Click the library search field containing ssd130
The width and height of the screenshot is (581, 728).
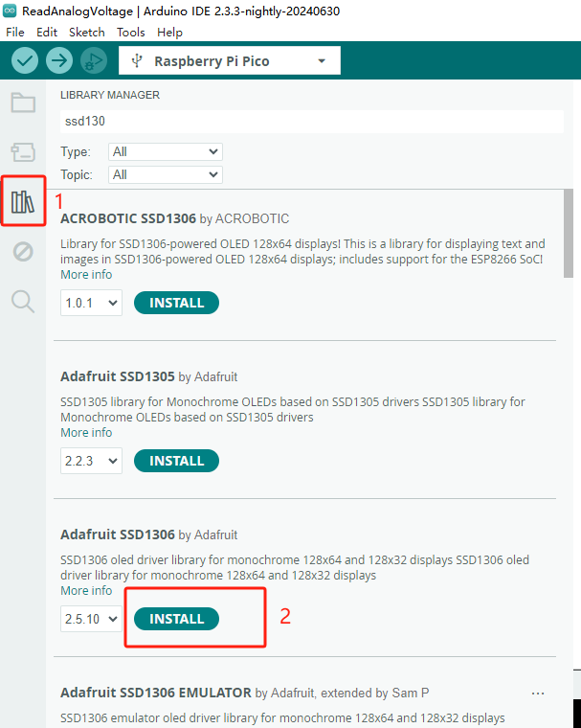312,122
